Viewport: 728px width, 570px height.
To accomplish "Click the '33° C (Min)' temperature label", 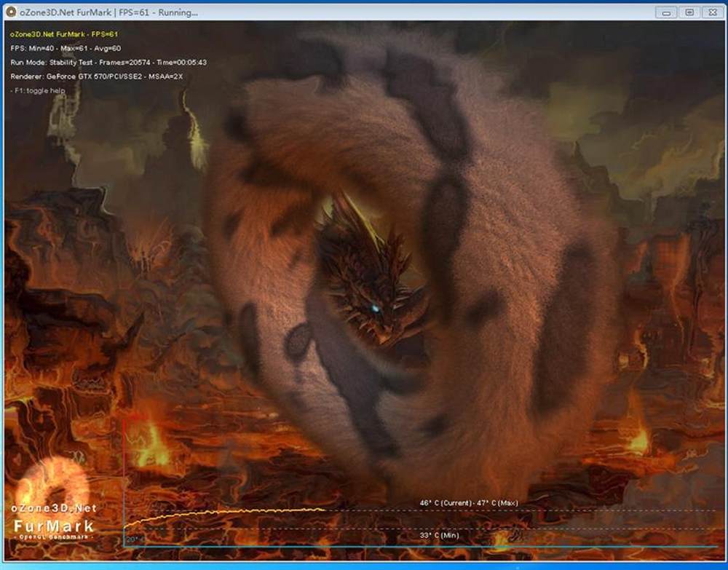I will click(x=439, y=535).
